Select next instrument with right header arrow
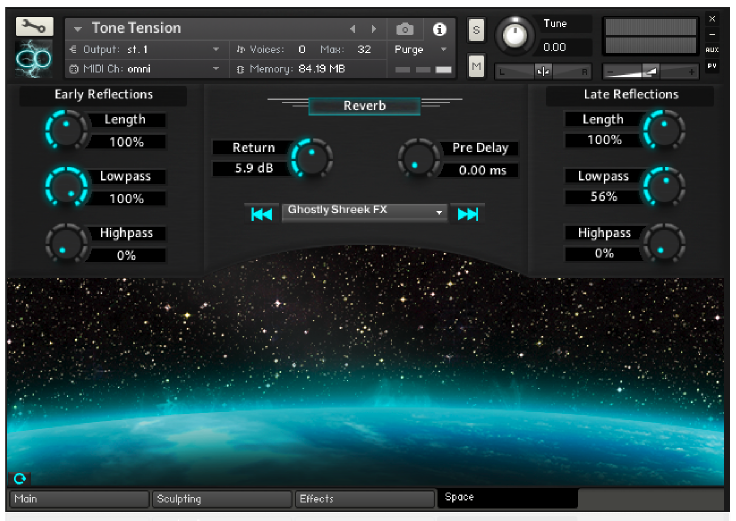 click(x=374, y=29)
